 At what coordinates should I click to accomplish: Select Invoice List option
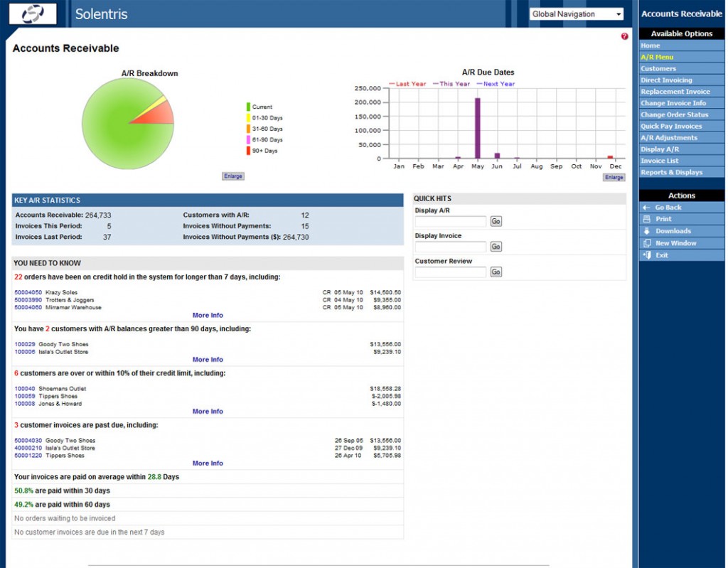[661, 161]
